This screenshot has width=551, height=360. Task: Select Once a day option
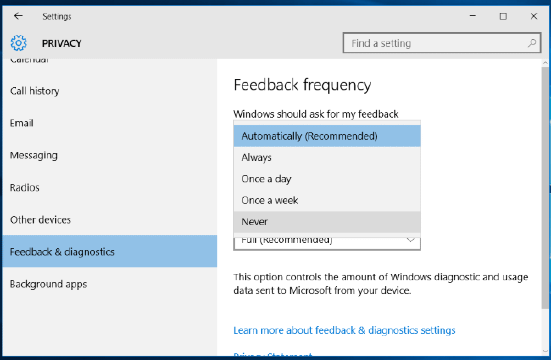pyautogui.click(x=327, y=179)
